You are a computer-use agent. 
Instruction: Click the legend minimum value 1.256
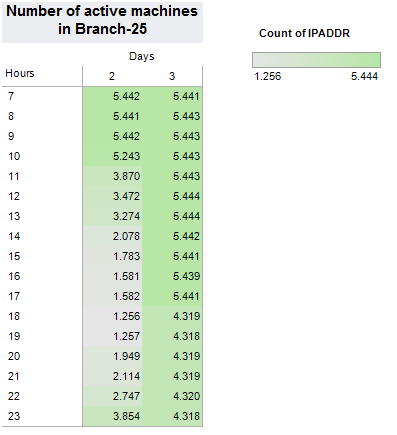[x=268, y=76]
